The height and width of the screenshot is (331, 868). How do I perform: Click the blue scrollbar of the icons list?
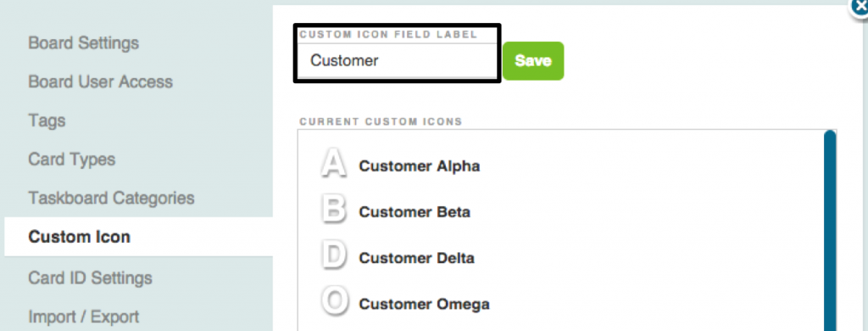(830, 230)
